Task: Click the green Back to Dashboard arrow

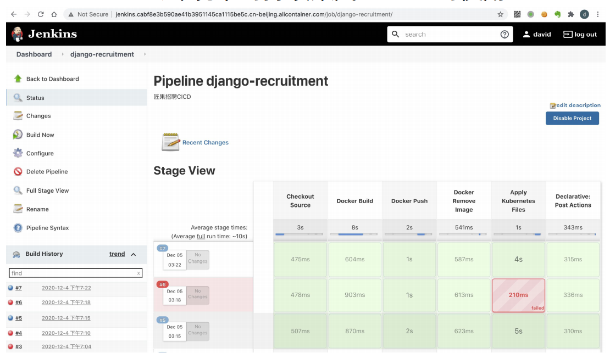Action: click(18, 79)
